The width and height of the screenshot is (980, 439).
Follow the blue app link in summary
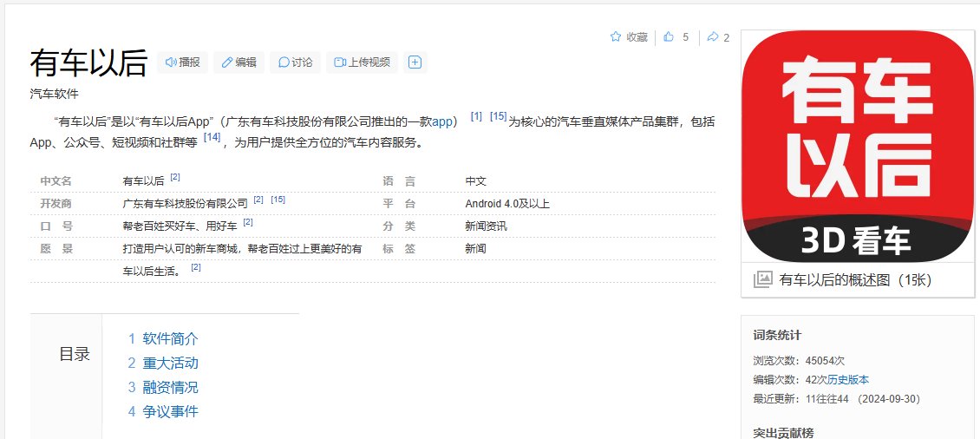coord(442,122)
